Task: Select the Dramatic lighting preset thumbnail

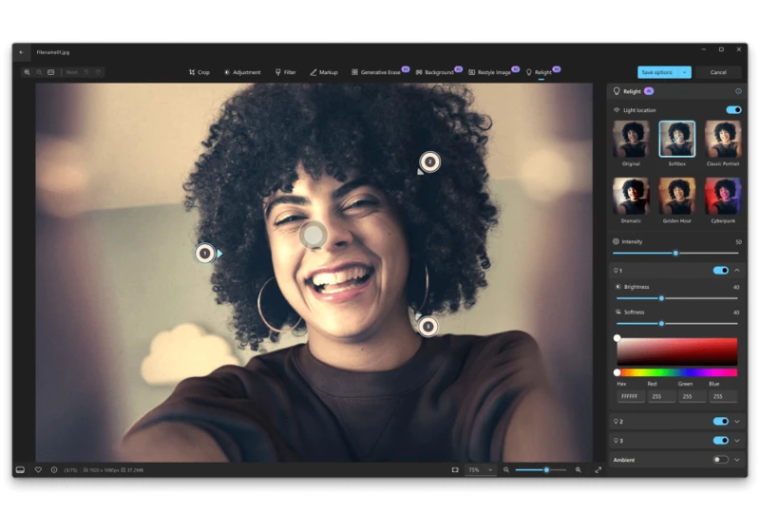Action: [x=631, y=196]
